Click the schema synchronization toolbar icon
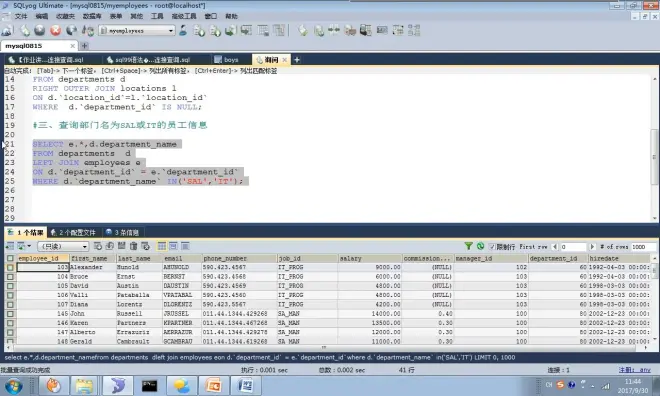 pos(246,30)
